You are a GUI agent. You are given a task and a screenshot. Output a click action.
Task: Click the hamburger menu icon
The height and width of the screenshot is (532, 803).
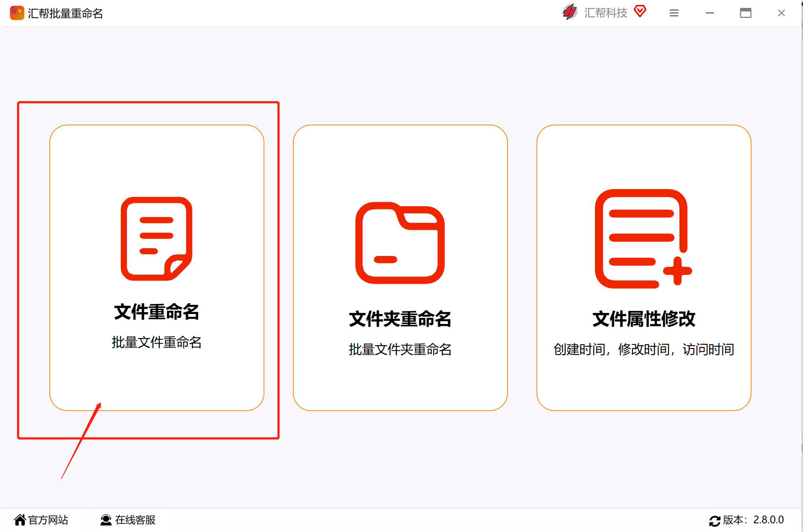coord(673,14)
